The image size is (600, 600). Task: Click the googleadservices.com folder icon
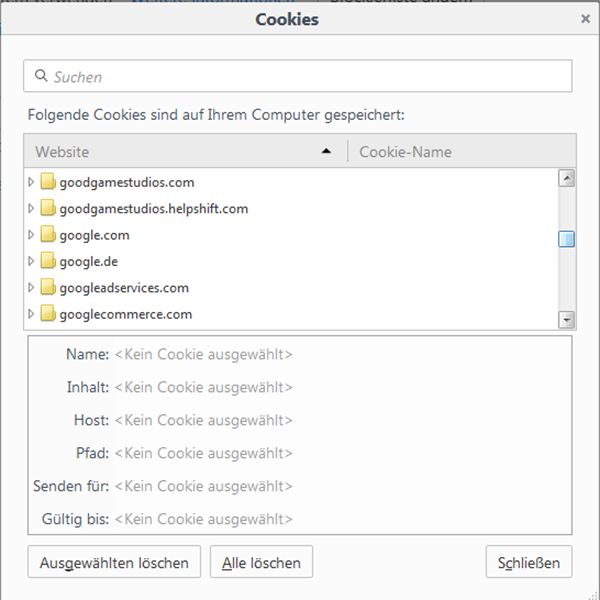tap(48, 287)
